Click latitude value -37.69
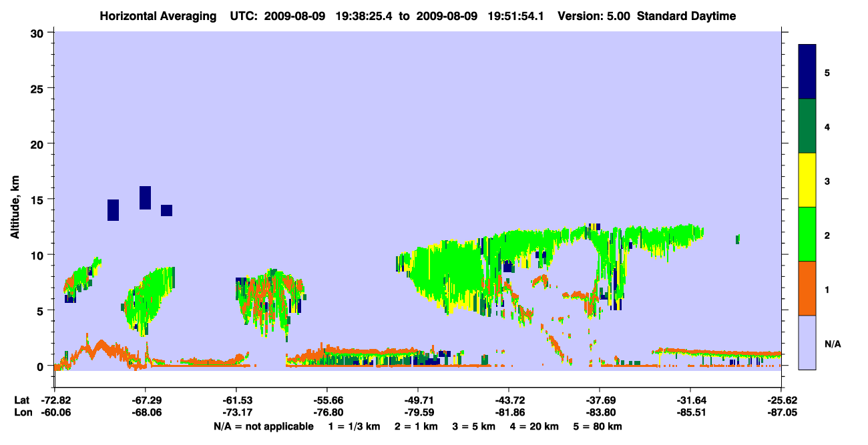868x445 pixels. click(x=600, y=400)
